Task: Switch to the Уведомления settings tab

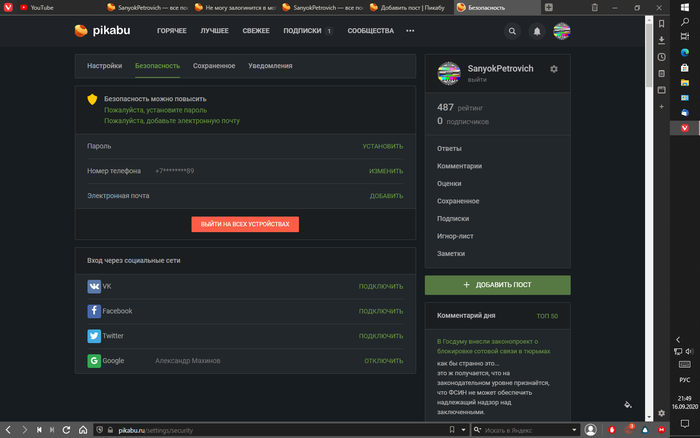Action: (270, 66)
